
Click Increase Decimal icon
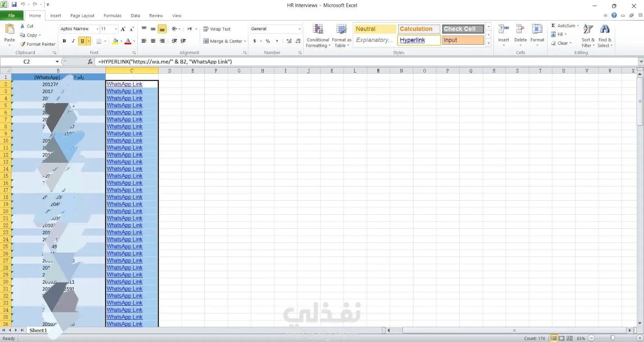click(289, 41)
